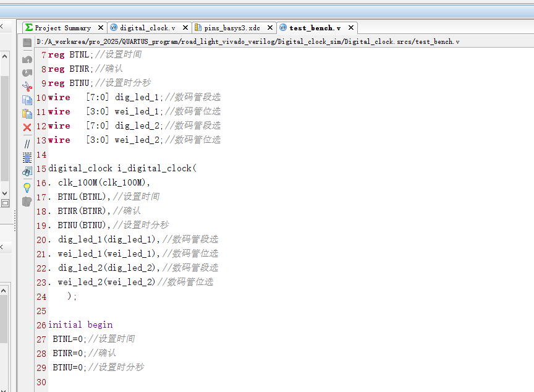534x392 pixels.
Task: Click the red X Delete icon
Action: [27, 127]
